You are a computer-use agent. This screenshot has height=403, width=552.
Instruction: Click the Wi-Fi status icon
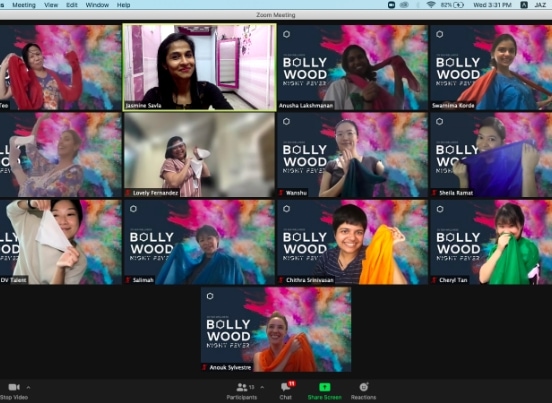click(x=431, y=5)
